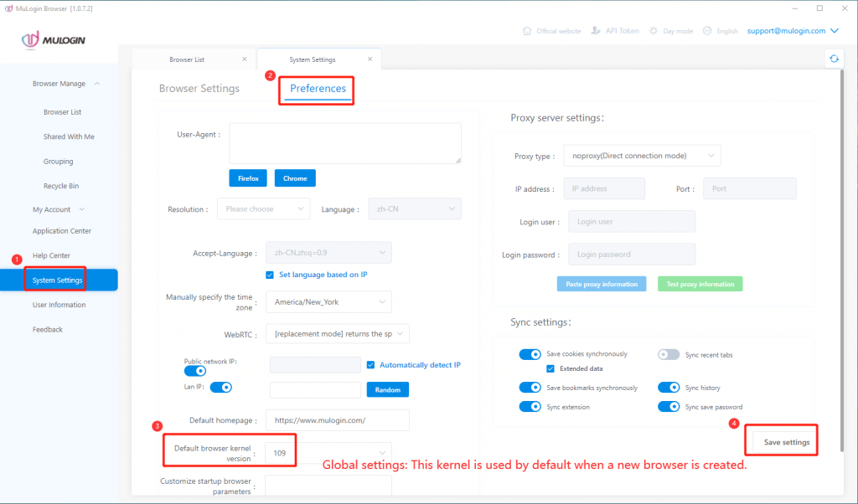Click Paste proxy information button
858x504 pixels.
pyautogui.click(x=602, y=284)
